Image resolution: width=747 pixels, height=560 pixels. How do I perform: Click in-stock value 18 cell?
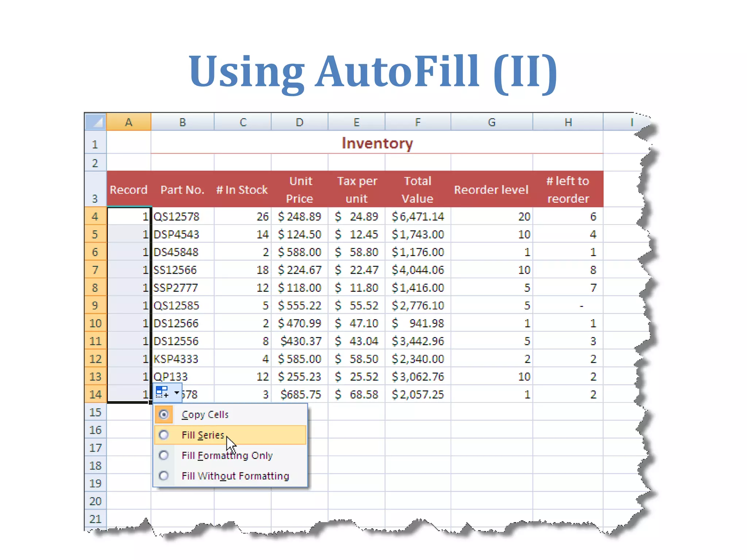[x=243, y=270]
